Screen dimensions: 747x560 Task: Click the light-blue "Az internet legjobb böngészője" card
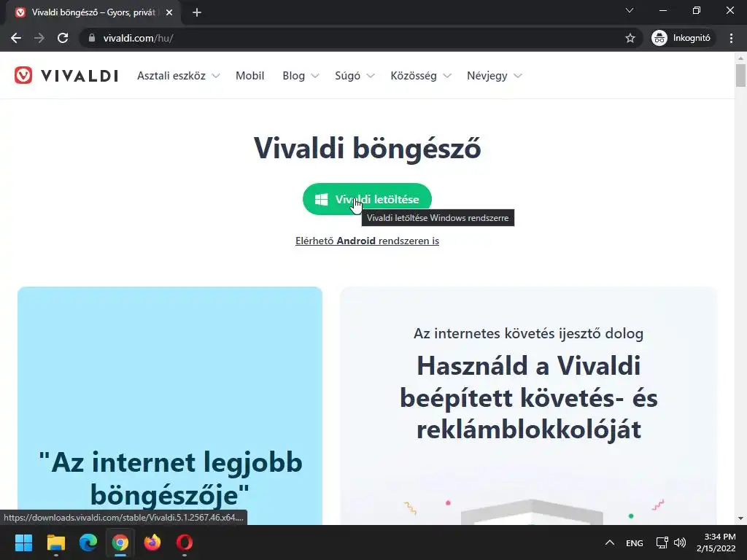click(170, 405)
